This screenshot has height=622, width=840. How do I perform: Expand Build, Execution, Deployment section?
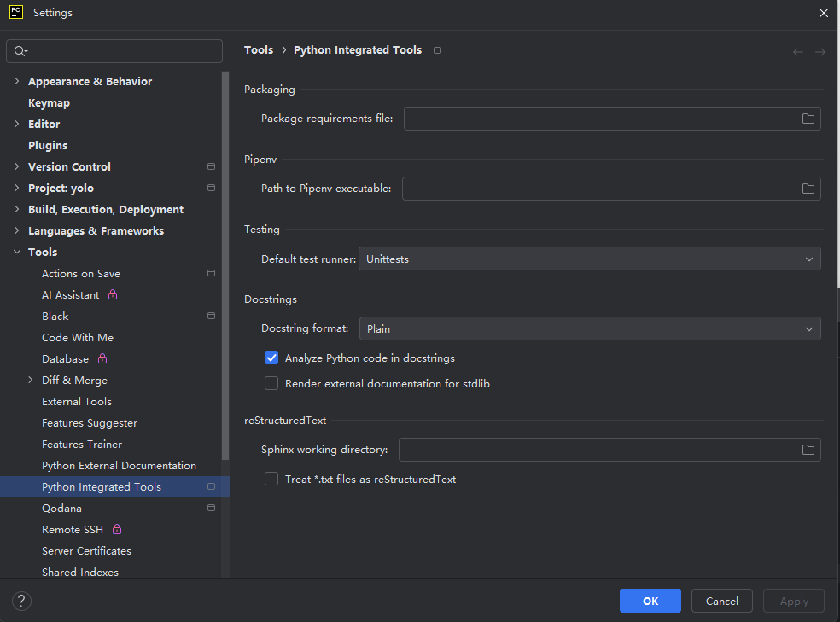coord(16,209)
